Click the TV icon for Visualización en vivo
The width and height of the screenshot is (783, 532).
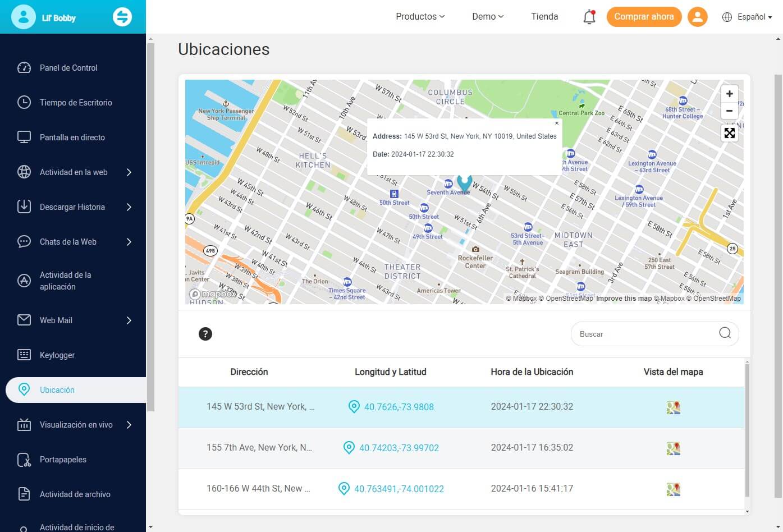pyautogui.click(x=24, y=425)
